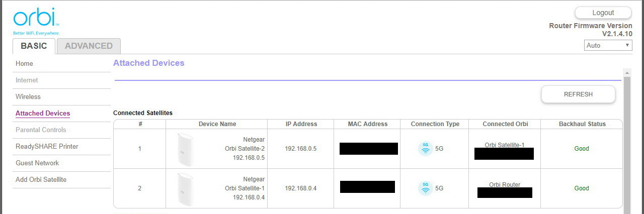Open Parental Controls in the sidebar
The width and height of the screenshot is (644, 214).
click(41, 130)
